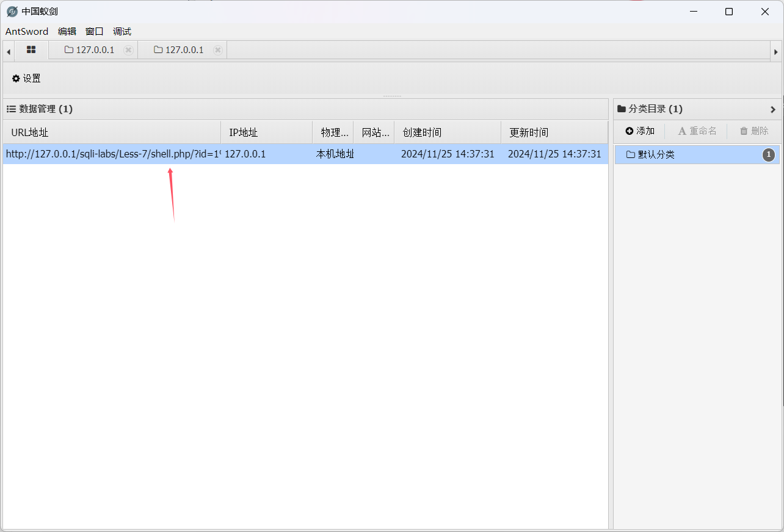This screenshot has width=784, height=532.
Task: Click the panel splitter handle below 设置
Action: point(392,96)
